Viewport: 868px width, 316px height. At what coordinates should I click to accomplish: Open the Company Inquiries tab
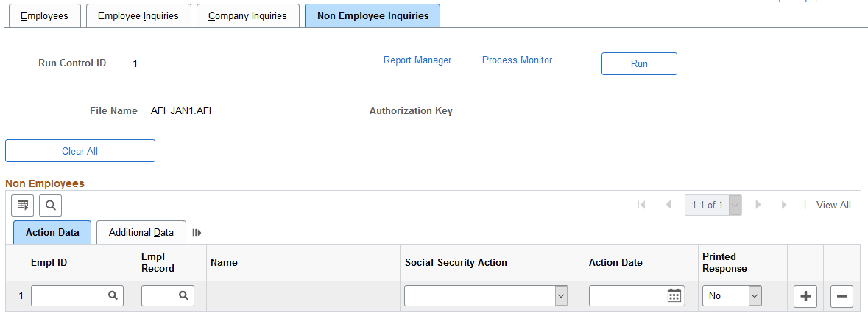point(247,15)
